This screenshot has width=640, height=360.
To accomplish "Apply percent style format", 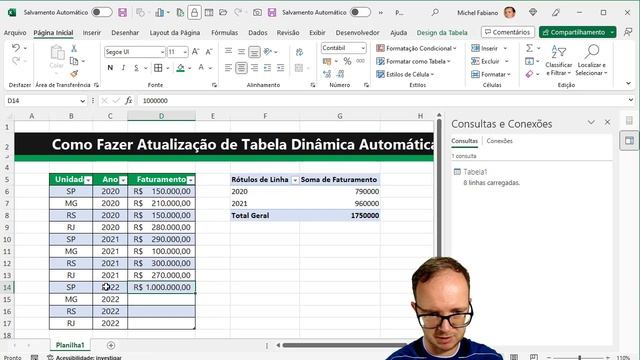I will (x=347, y=61).
